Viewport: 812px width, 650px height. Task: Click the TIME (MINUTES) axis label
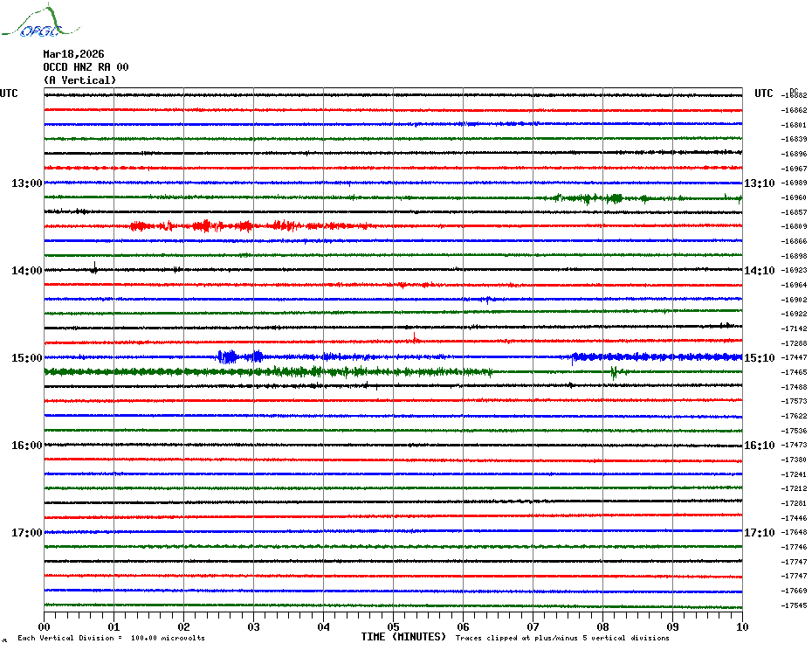tap(403, 637)
